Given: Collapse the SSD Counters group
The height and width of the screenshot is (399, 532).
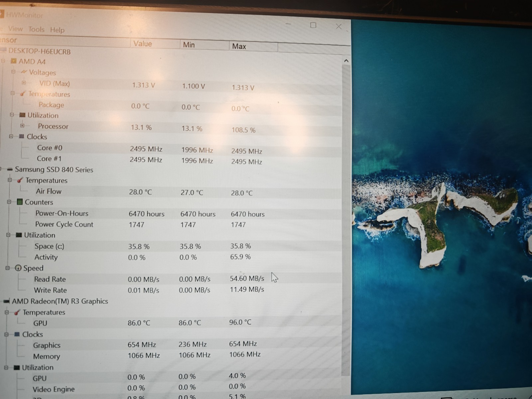Looking at the screenshot, I should [9, 202].
